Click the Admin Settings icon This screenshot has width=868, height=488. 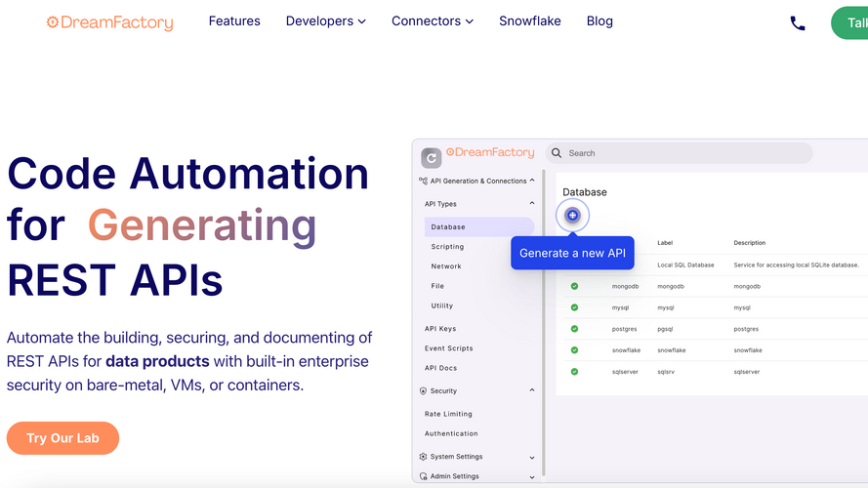[423, 476]
